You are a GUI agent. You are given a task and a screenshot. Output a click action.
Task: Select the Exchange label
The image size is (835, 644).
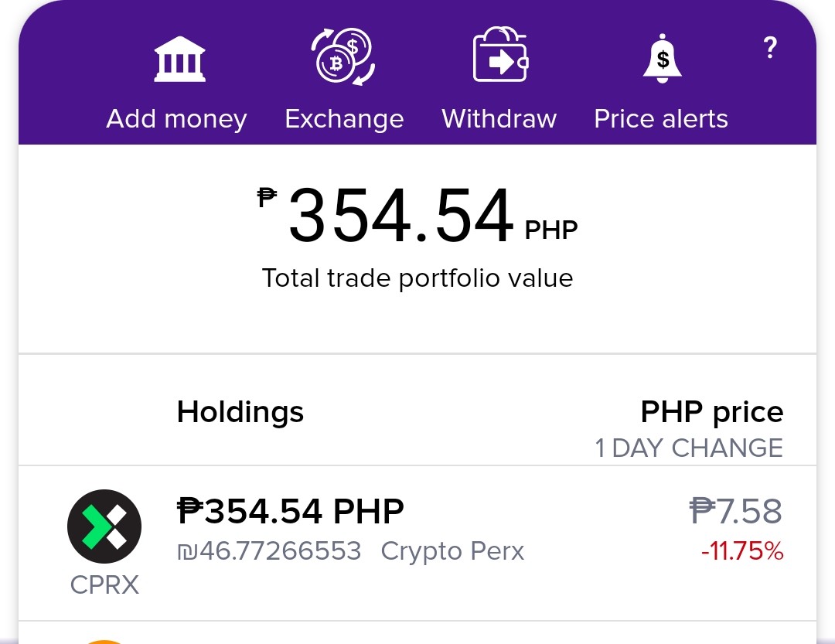pos(345,119)
